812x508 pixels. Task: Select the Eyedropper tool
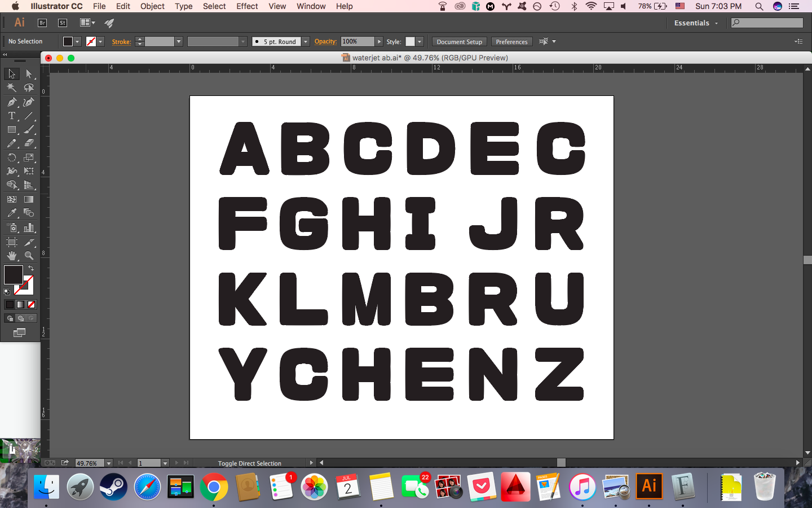[x=12, y=213]
